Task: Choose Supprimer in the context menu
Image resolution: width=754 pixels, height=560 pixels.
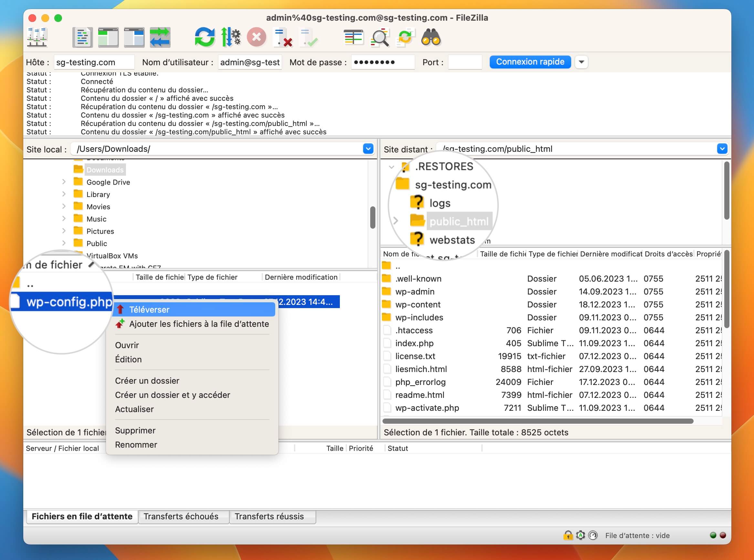Action: (x=192, y=430)
